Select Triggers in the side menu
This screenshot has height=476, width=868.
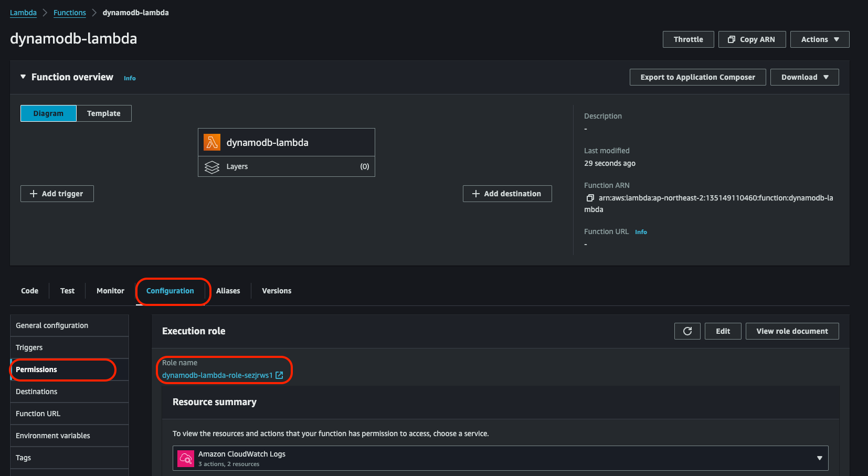coord(69,347)
